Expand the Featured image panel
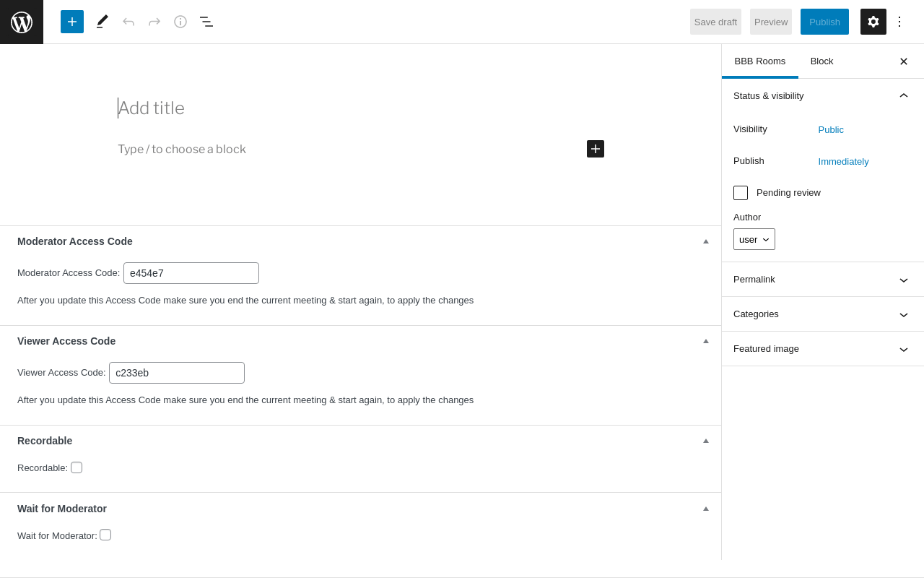The width and height of the screenshot is (924, 578). pos(822,349)
